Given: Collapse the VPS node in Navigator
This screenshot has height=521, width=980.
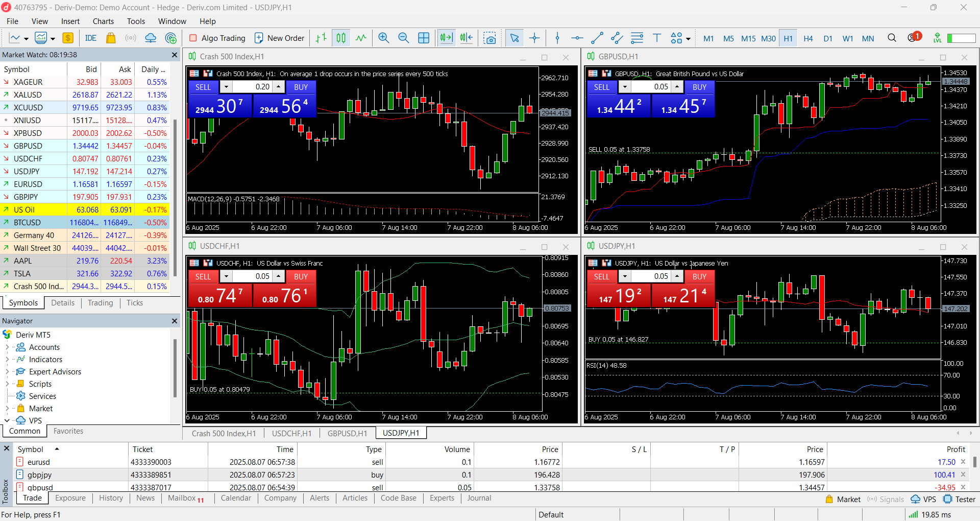Looking at the screenshot, I should tap(7, 421).
